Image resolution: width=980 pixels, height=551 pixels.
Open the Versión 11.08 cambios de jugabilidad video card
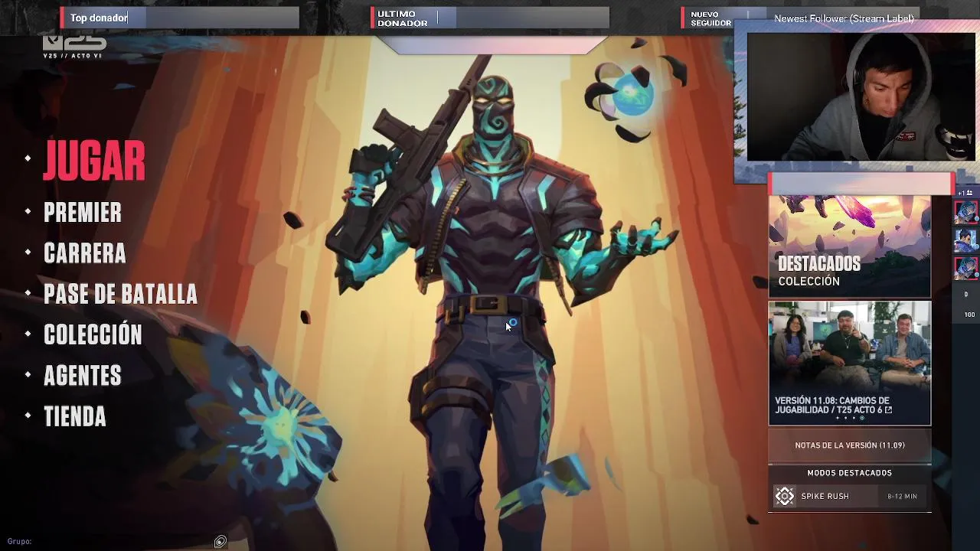point(850,363)
